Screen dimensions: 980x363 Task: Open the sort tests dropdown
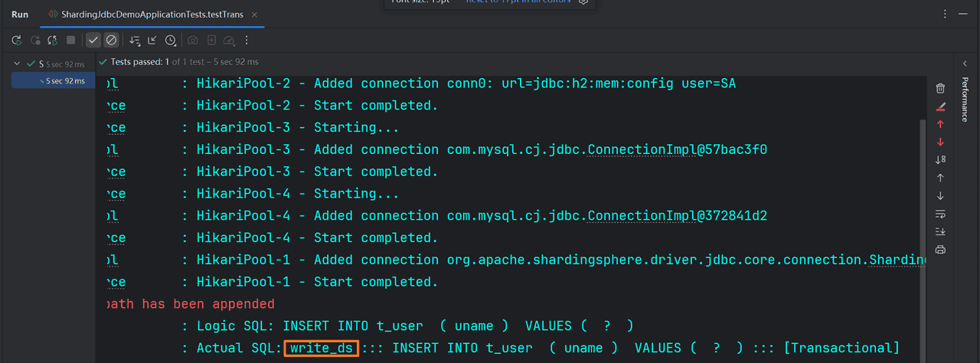click(136, 40)
